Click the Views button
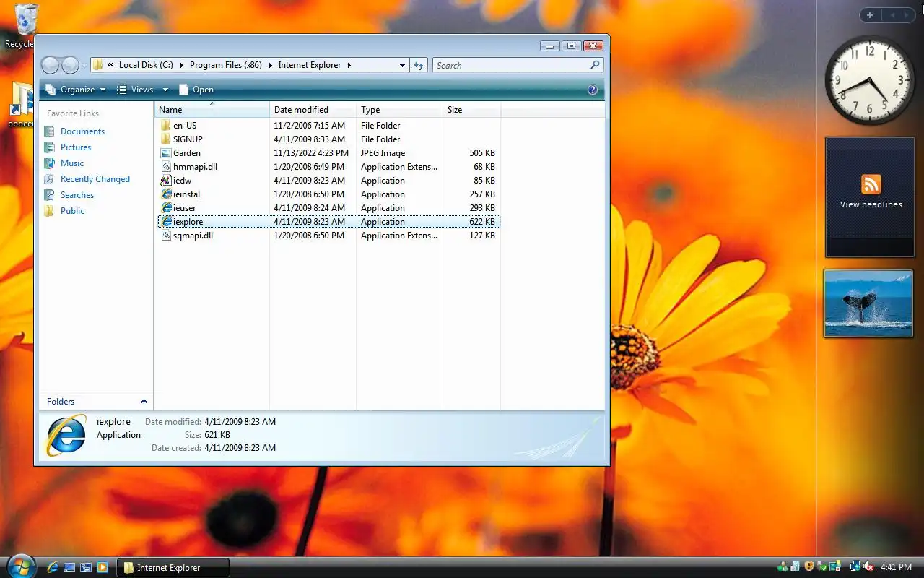 (136, 90)
